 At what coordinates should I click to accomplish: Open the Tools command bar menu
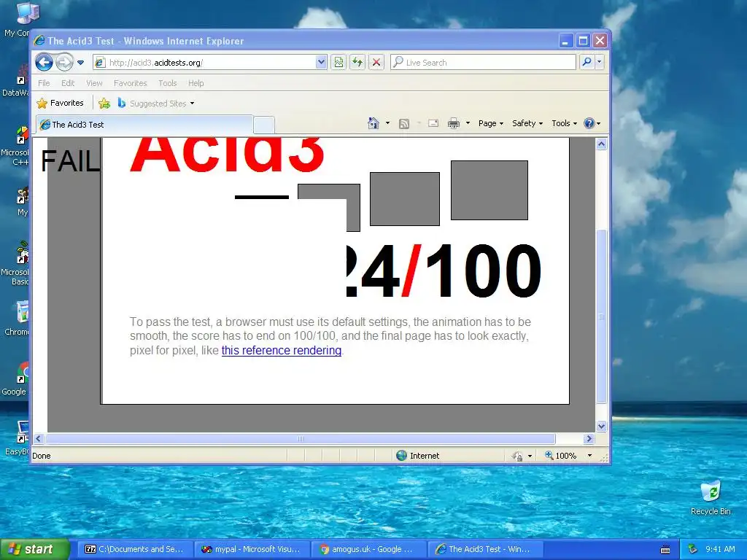click(564, 123)
